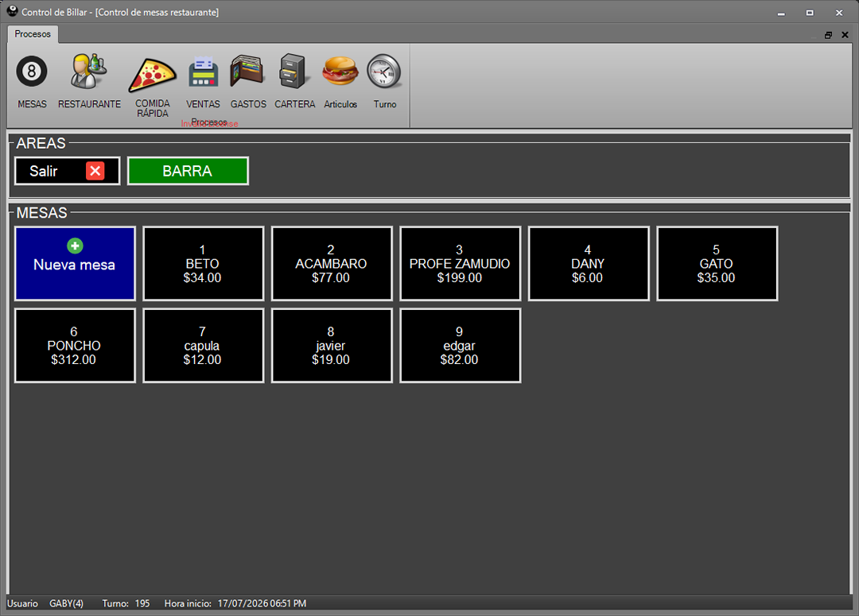The image size is (859, 616).
Task: Open table 1 BETO
Action: tap(204, 263)
